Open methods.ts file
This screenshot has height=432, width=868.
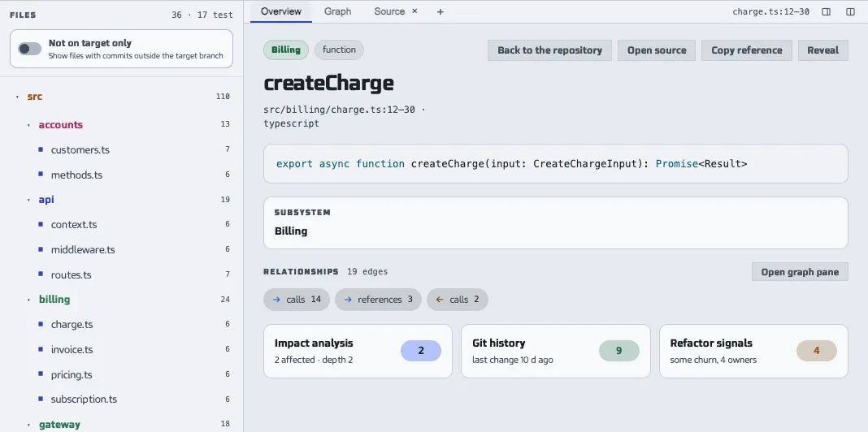tap(77, 175)
